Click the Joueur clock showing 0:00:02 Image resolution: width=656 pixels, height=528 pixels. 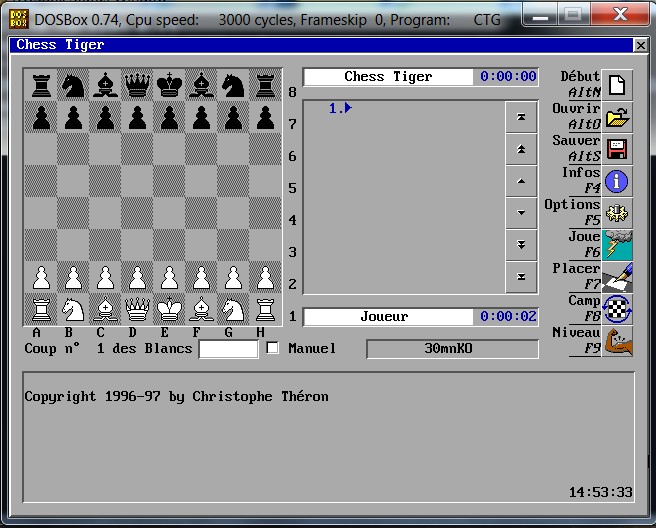click(x=508, y=317)
